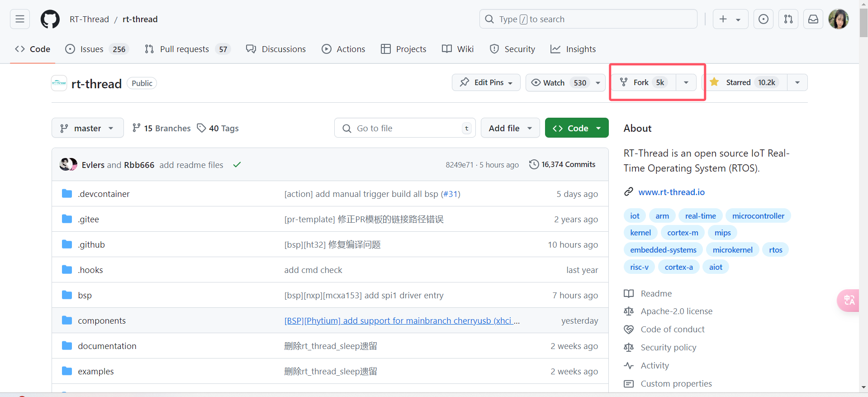Open the Projects tab
Image resolution: width=868 pixels, height=397 pixels.
(403, 49)
